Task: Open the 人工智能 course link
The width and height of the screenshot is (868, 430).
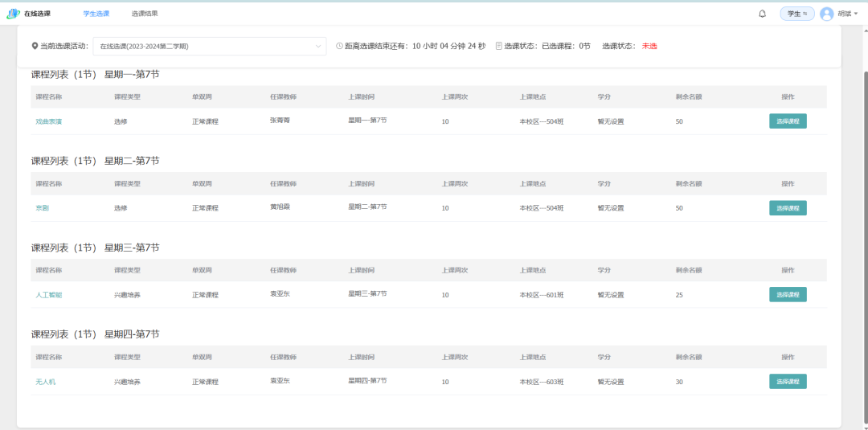Action: [x=49, y=295]
